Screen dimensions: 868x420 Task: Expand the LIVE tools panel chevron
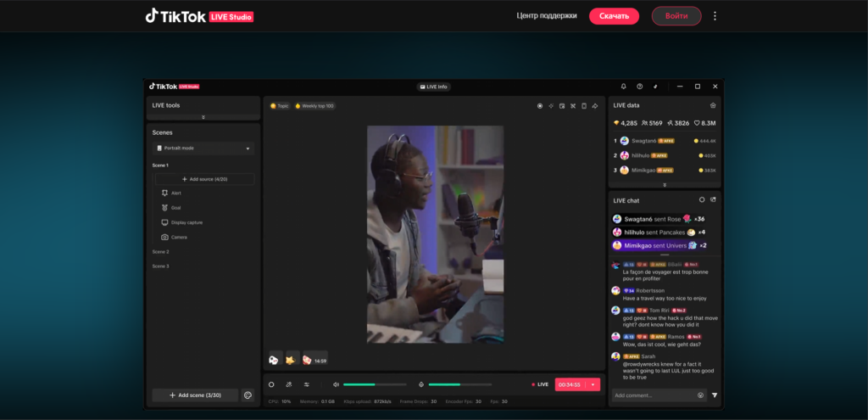click(x=203, y=117)
